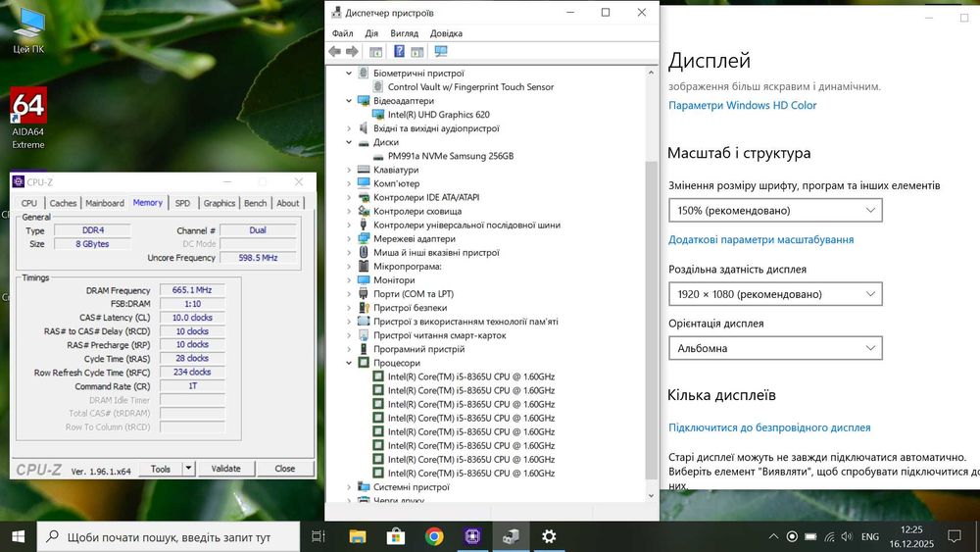
Task: Click the show/hide action pane toolbar icon
Action: pyautogui.click(x=416, y=51)
